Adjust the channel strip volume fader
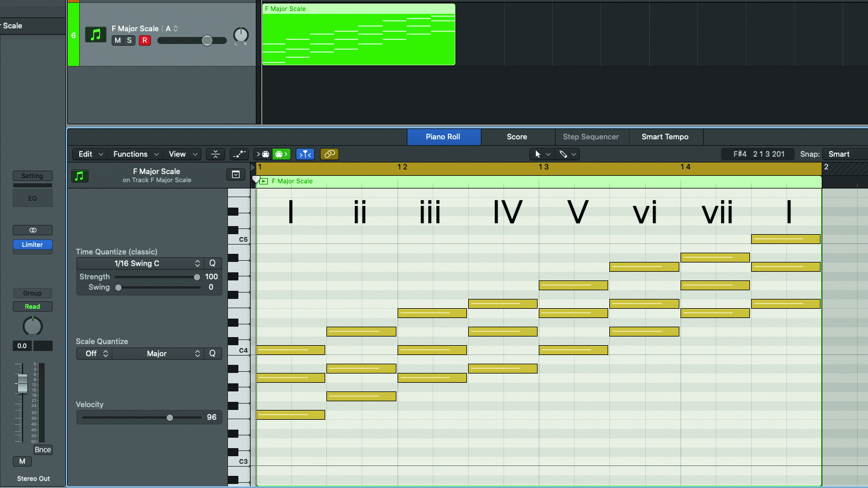 [22, 383]
